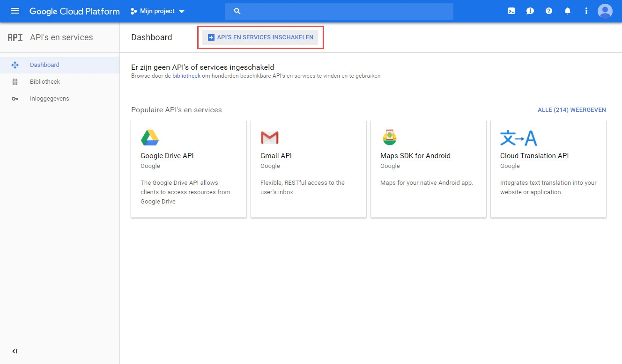Screen dimensions: 622x364
Task: Open the bibliotheek hyperlink
Action: pos(186,76)
